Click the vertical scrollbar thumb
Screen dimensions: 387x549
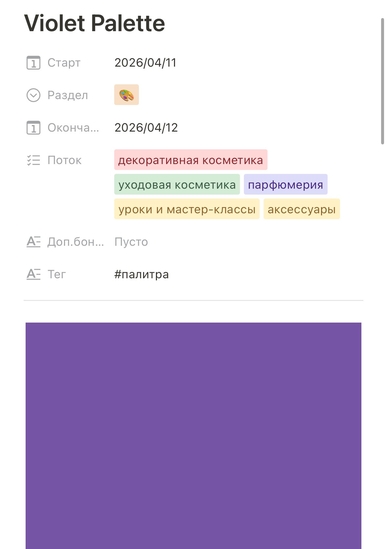pos(383,81)
